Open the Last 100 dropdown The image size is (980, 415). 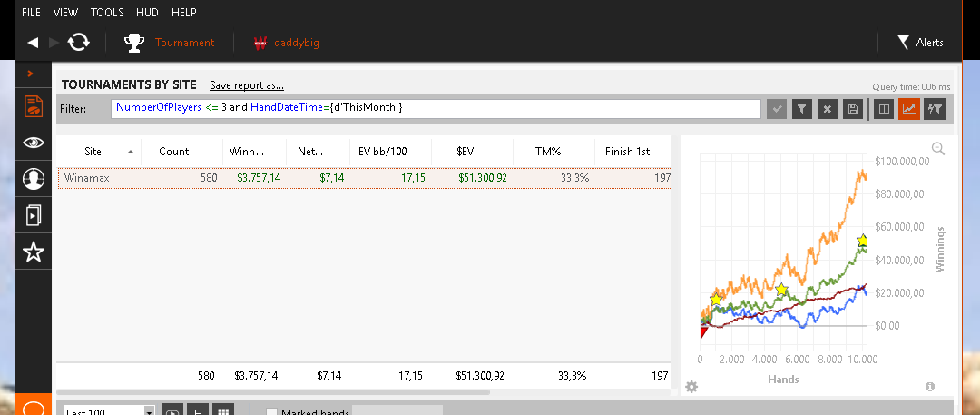[x=110, y=410]
